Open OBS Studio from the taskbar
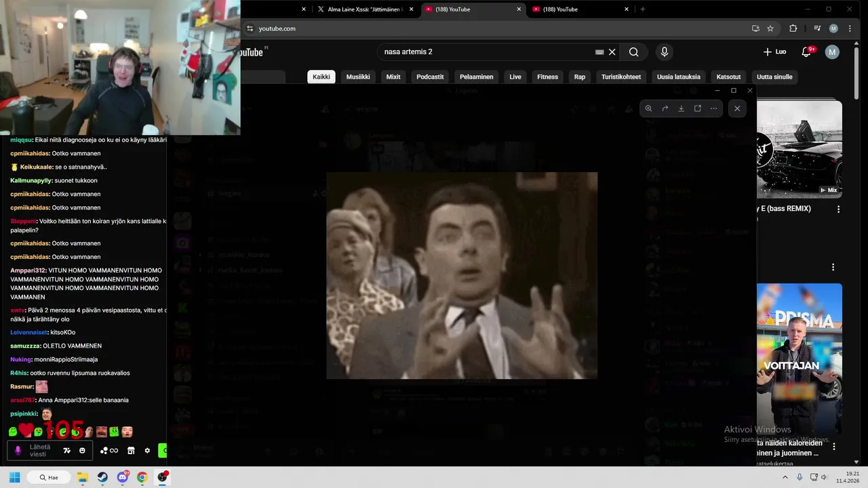The height and width of the screenshot is (488, 868). click(x=162, y=477)
